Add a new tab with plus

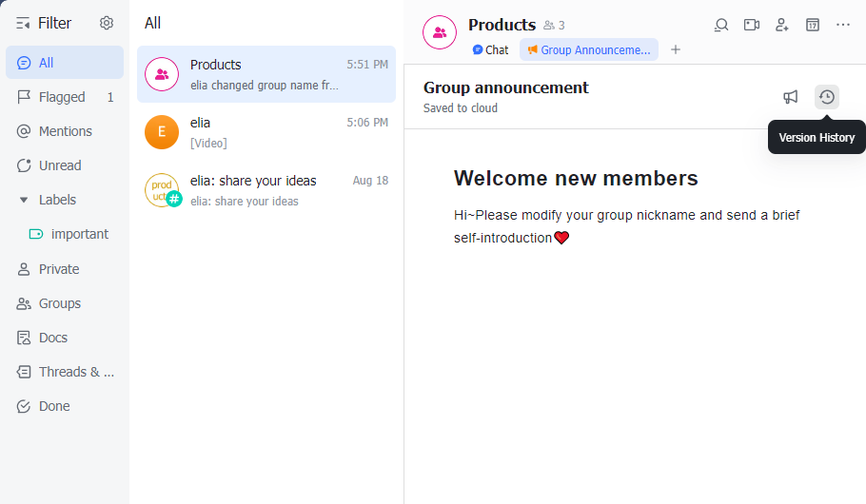coord(676,49)
